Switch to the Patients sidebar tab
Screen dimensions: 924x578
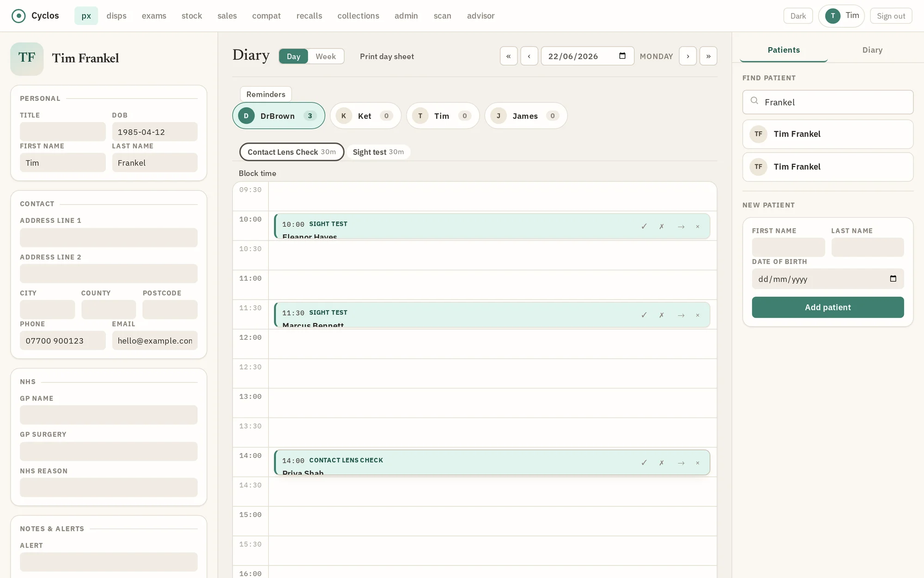click(784, 50)
